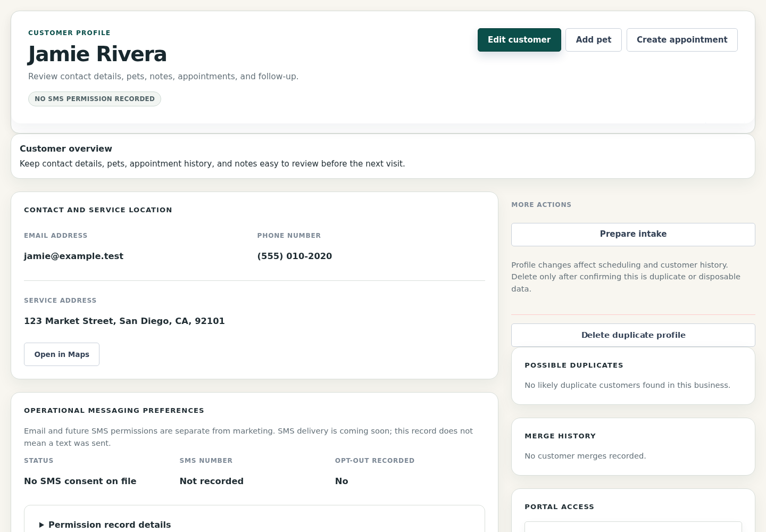The height and width of the screenshot is (532, 766).
Task: Click the More actions label
Action: [541, 205]
